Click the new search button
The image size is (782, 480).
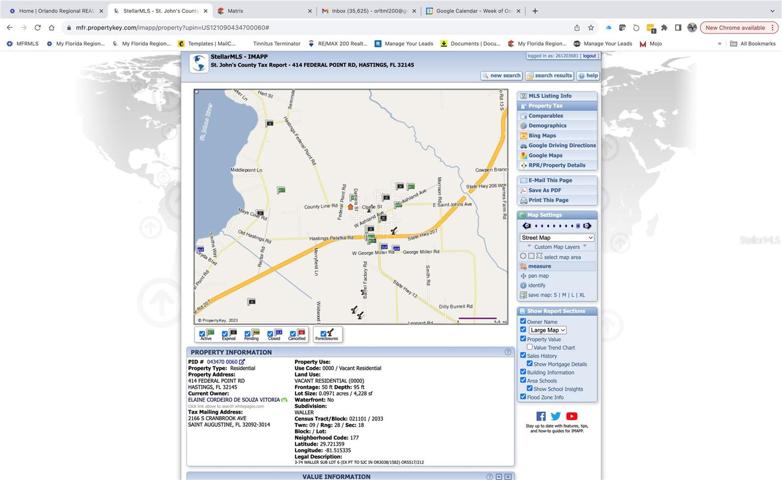(501, 75)
